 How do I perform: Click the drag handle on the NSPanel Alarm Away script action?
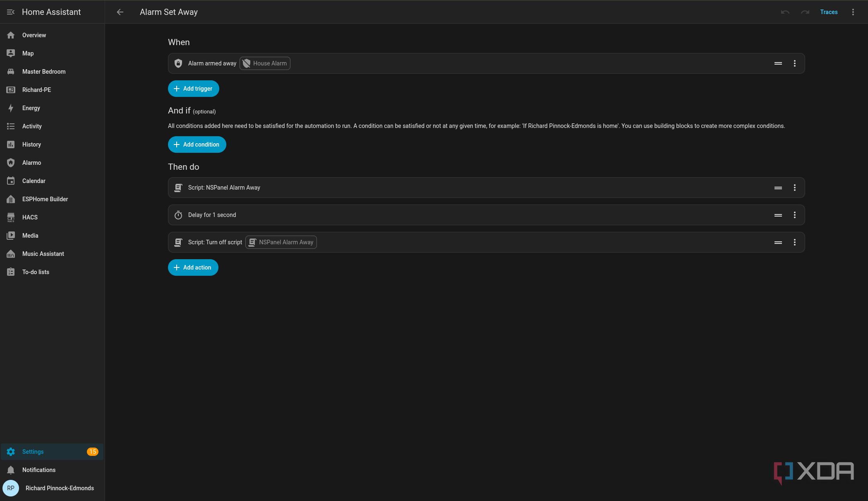tap(778, 188)
